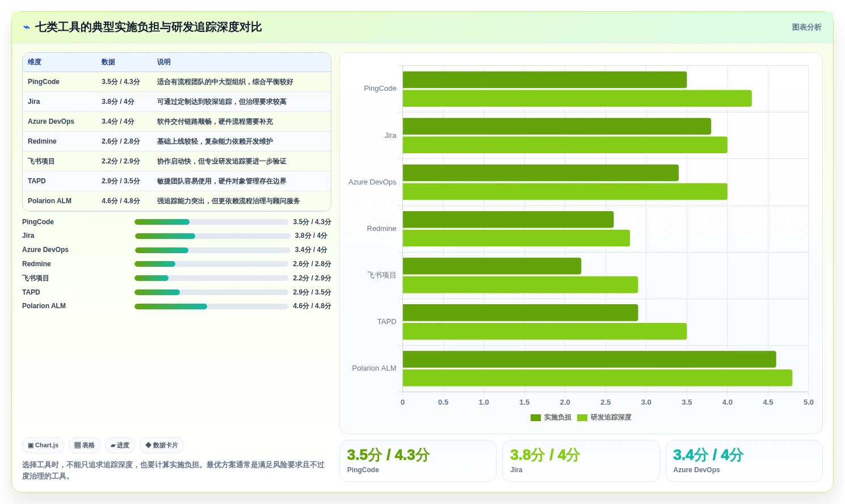The image size is (845, 504).
Task: Click description 适合有流程团队的中大型组织
Action: coord(225,82)
